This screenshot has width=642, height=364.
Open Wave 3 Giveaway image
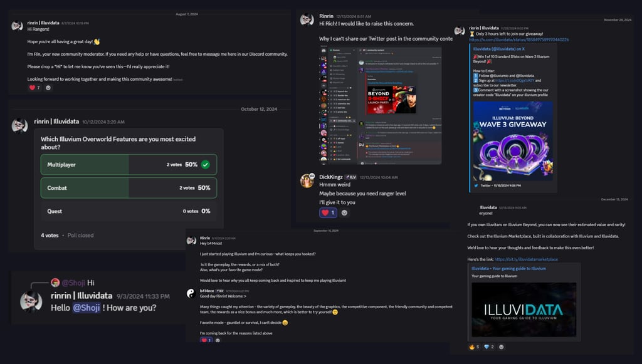tap(513, 141)
